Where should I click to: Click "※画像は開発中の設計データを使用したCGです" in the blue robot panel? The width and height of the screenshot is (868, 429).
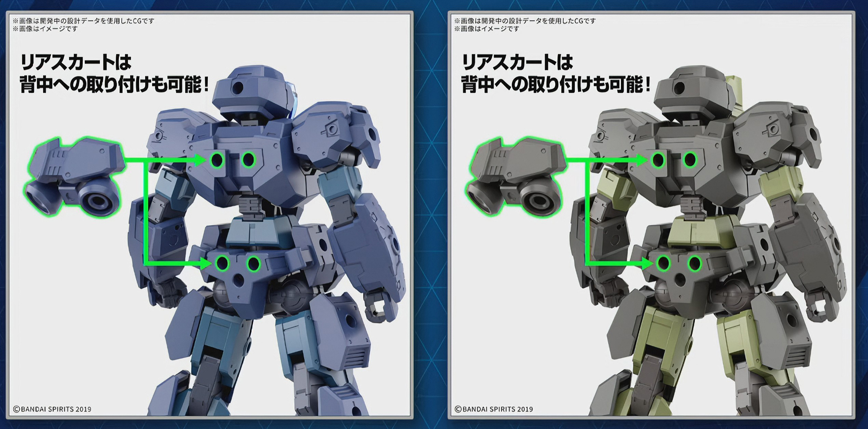(x=84, y=21)
